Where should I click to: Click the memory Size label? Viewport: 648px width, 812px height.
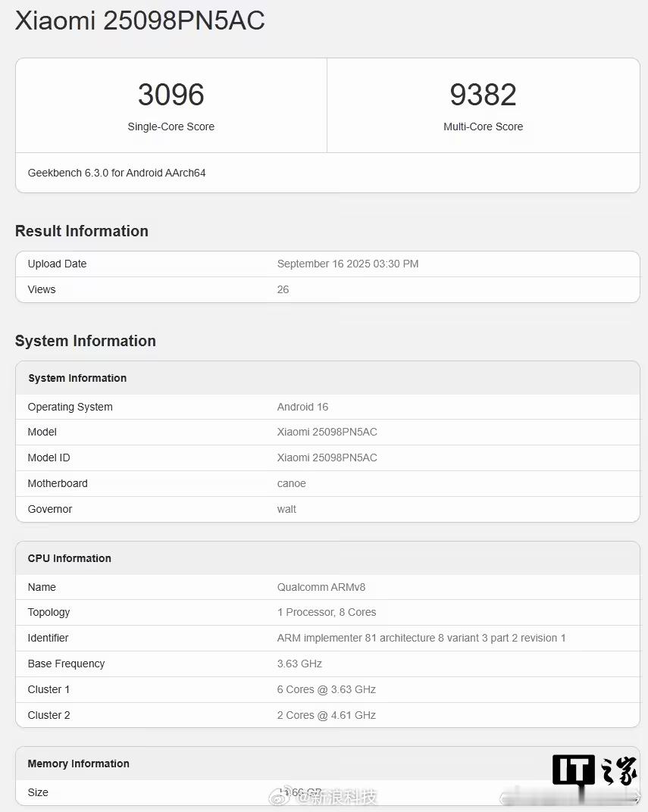[38, 792]
